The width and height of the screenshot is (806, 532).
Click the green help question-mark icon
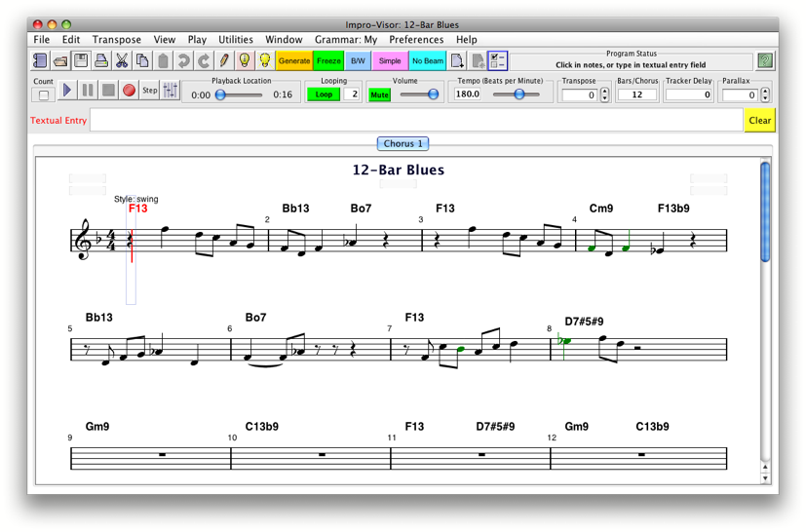(x=765, y=61)
